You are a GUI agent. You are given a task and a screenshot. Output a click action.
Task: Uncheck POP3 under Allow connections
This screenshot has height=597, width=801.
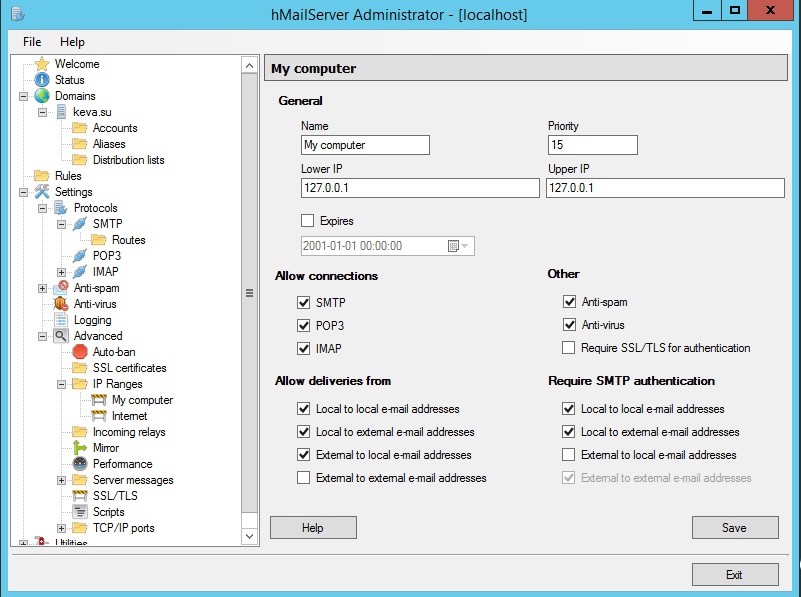[303, 325]
